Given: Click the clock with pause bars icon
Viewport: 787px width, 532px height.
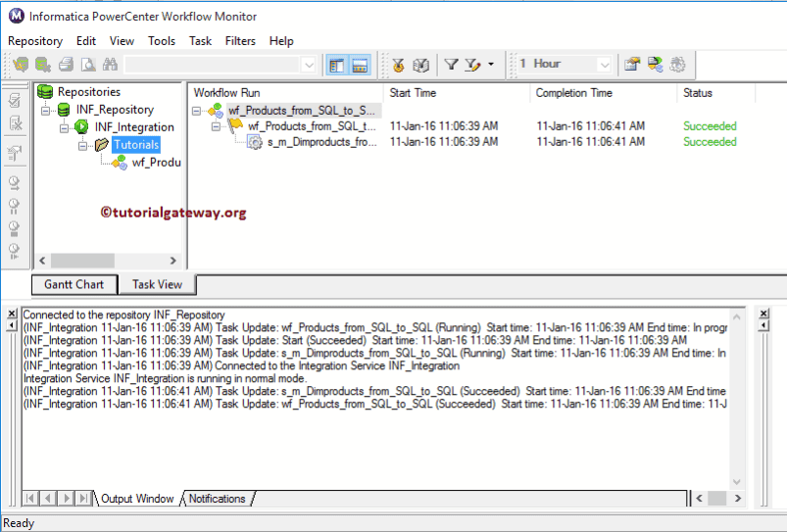Looking at the screenshot, I should [14, 207].
